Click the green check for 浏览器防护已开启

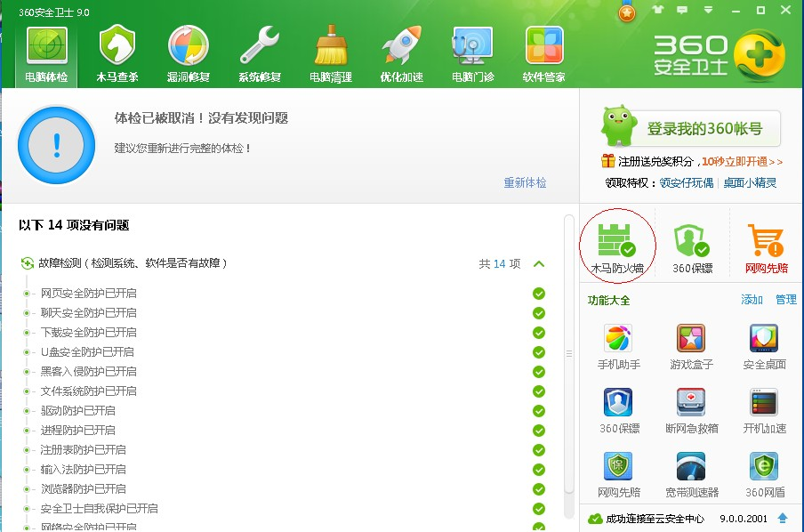coord(538,489)
